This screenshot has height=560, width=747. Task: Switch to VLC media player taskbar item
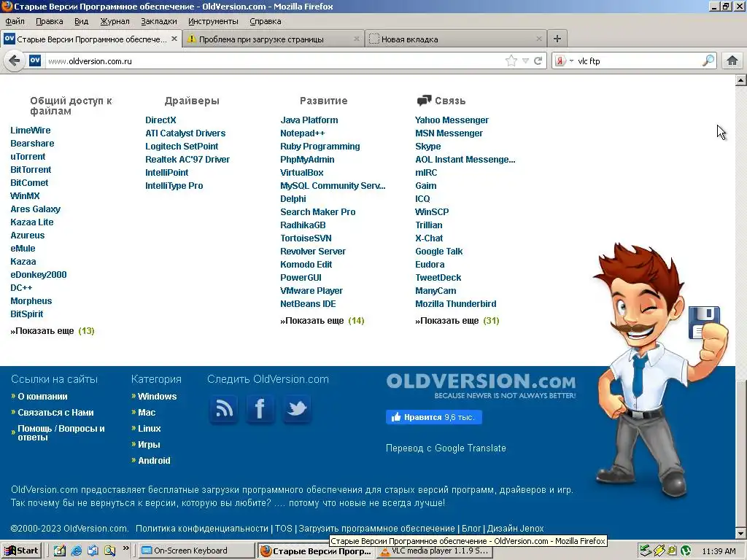(x=435, y=551)
